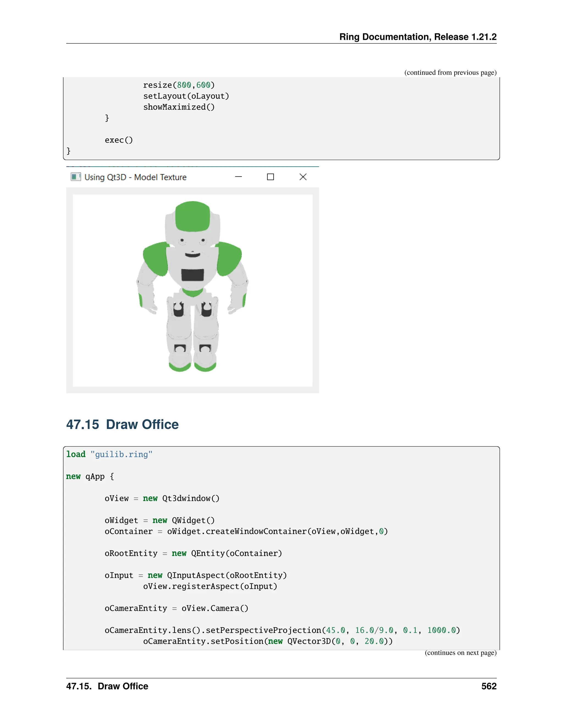Maximize the Model Texture window
563x728 pixels.
click(271, 177)
